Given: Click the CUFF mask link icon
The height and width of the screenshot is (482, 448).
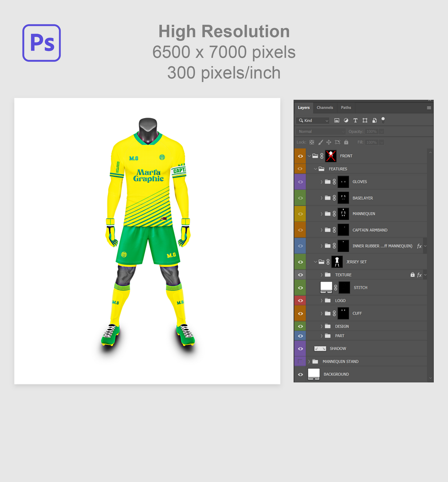Looking at the screenshot, I should point(334,314).
